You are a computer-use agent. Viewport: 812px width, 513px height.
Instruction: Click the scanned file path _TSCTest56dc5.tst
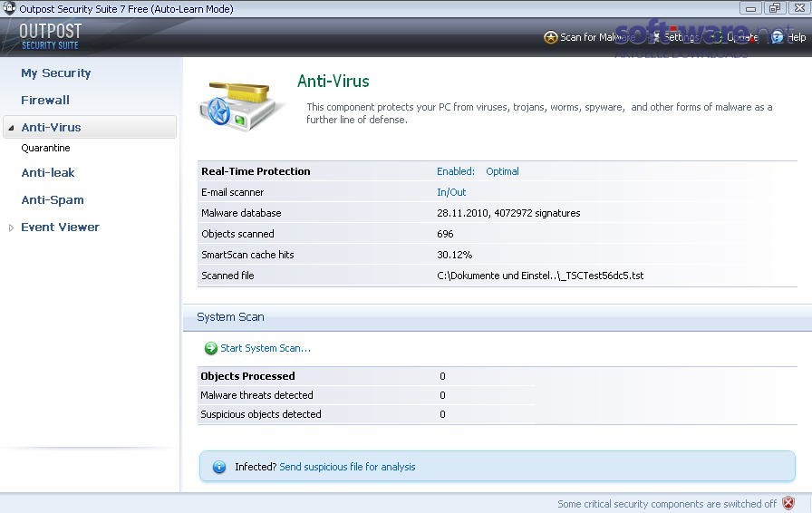click(540, 276)
